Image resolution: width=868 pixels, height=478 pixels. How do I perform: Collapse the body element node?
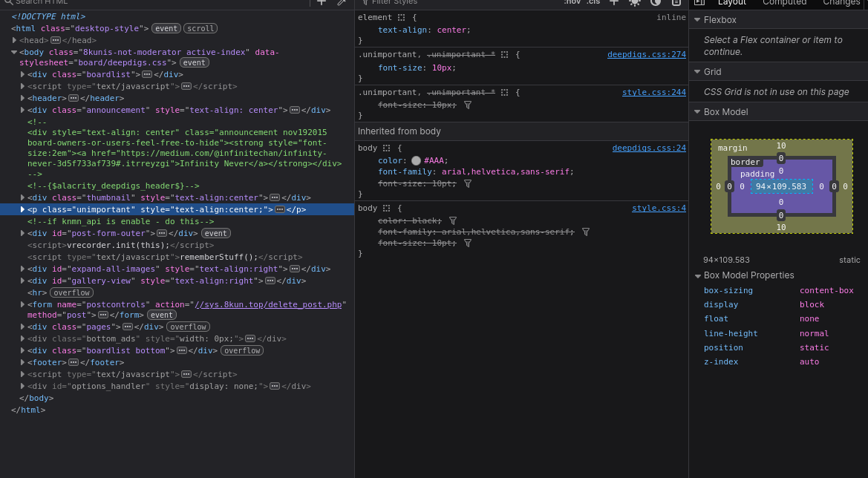pos(14,53)
